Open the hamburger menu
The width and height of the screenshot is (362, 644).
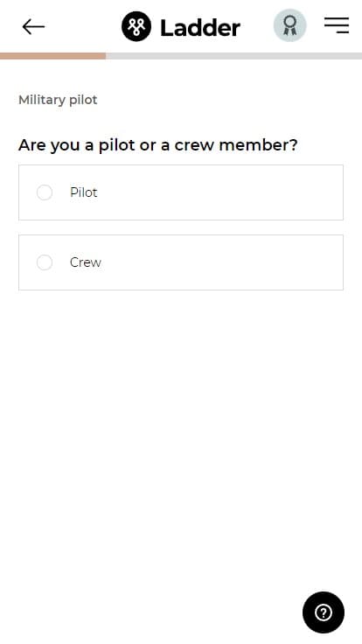(337, 25)
